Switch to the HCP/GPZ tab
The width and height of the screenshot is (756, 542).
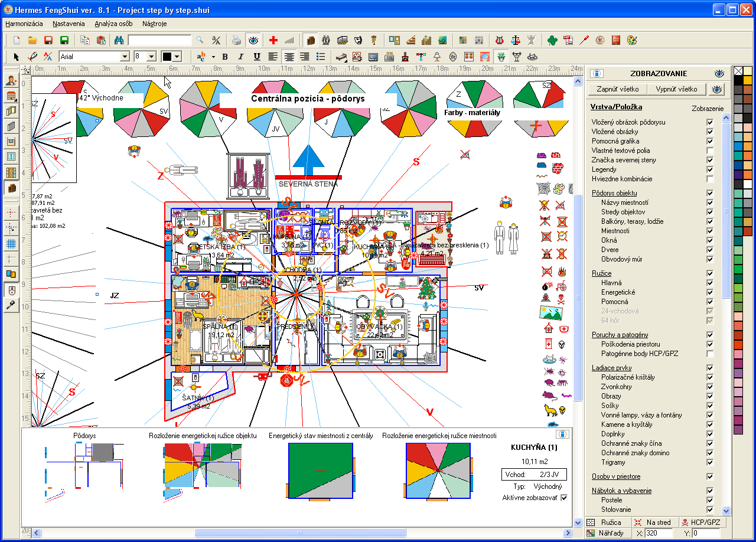point(703,523)
